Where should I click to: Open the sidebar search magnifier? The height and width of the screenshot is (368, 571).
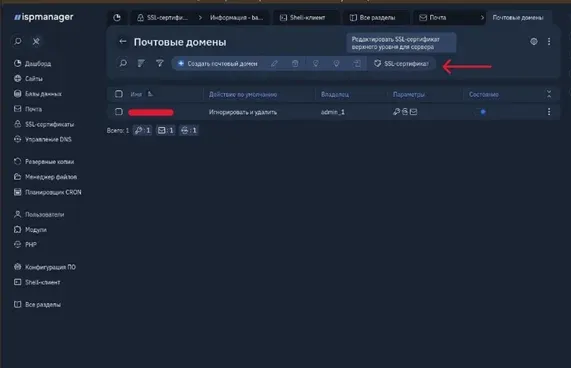[17, 41]
